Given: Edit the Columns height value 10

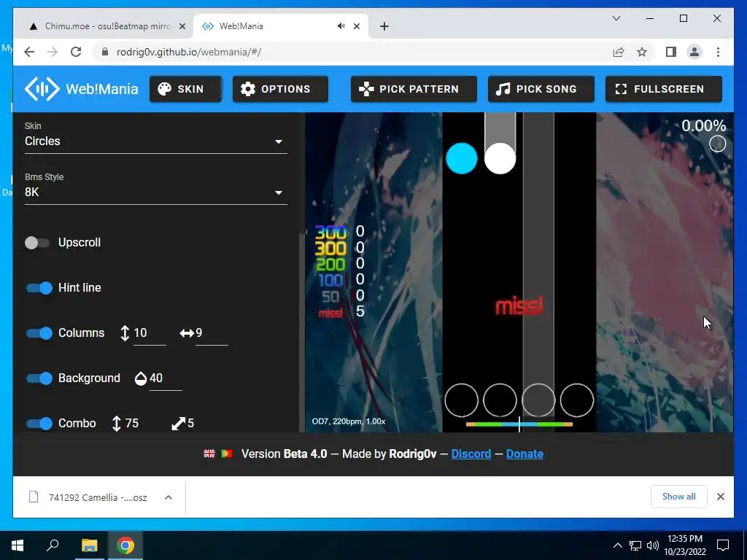Looking at the screenshot, I should point(150,332).
